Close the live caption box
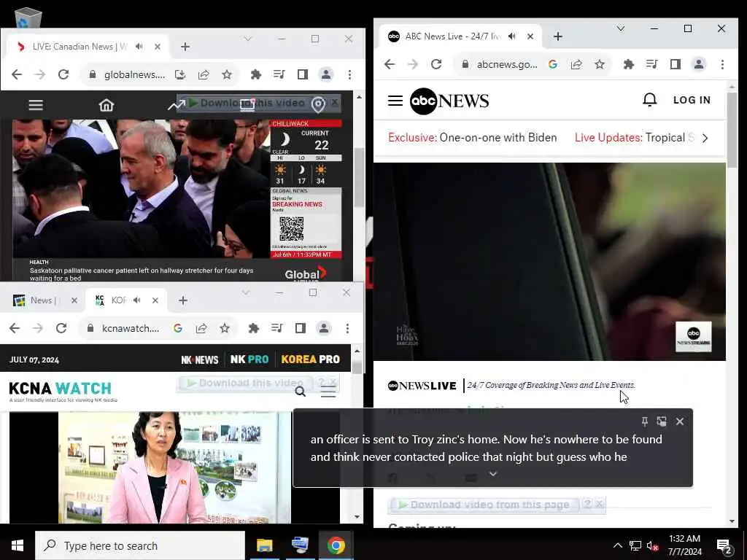The height and width of the screenshot is (560, 747). [680, 421]
